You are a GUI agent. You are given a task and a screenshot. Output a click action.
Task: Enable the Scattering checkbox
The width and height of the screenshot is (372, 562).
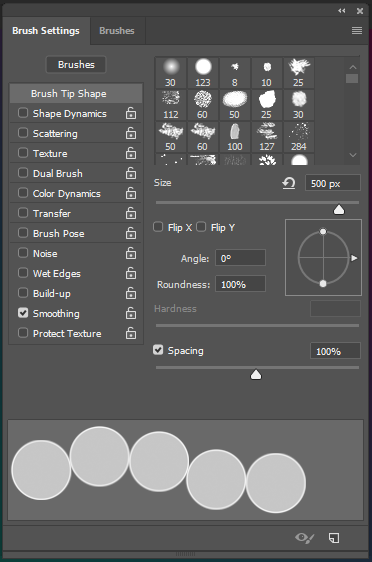point(23,133)
